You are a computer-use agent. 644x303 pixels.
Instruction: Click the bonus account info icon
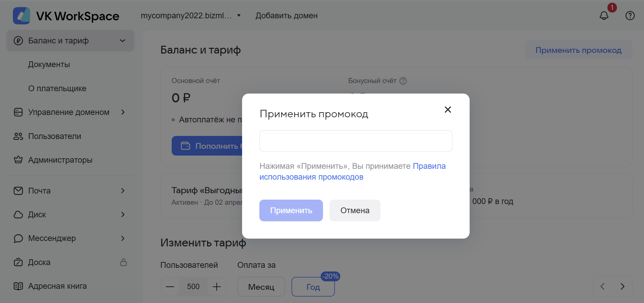click(x=403, y=81)
